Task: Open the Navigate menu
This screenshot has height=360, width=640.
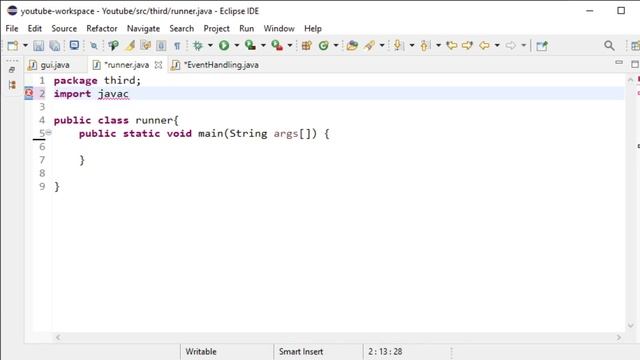Action: (143, 29)
